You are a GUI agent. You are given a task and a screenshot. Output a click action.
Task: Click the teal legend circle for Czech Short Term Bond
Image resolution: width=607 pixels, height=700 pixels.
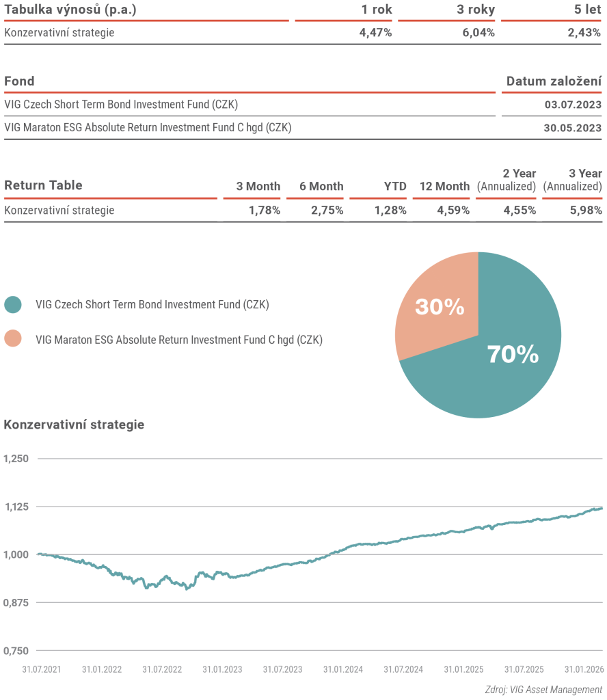coord(13,305)
